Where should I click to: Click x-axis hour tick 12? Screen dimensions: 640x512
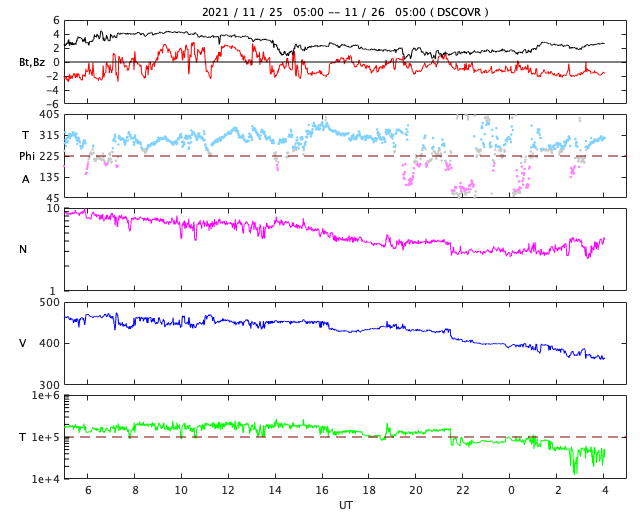pos(228,490)
